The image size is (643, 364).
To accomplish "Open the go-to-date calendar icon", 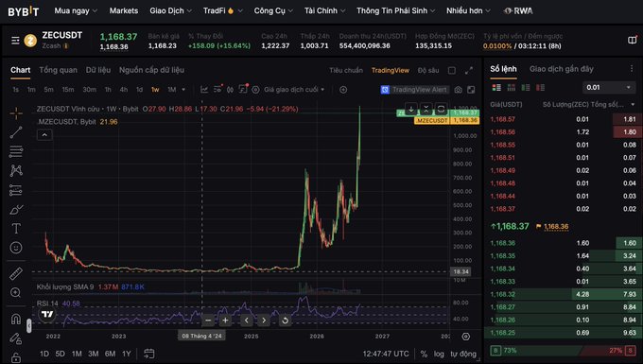I will (x=149, y=354).
